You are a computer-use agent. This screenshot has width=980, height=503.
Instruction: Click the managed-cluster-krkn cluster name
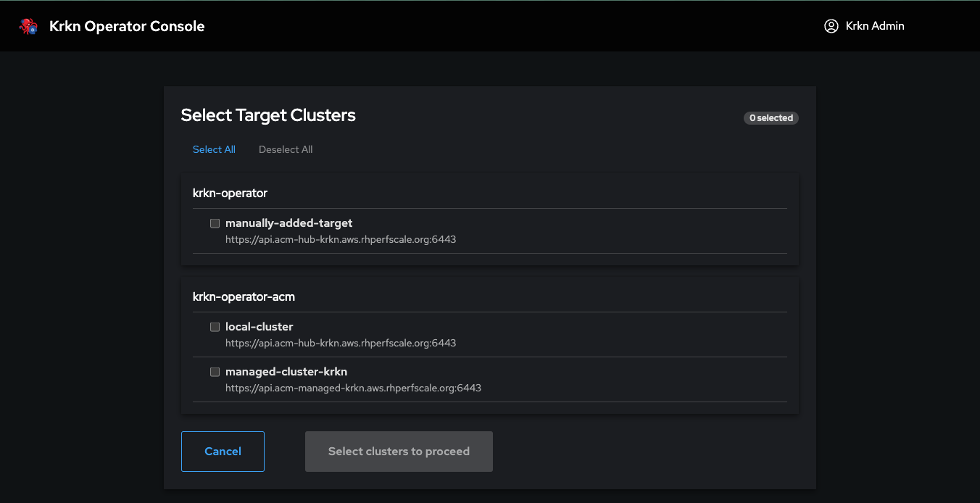(286, 372)
